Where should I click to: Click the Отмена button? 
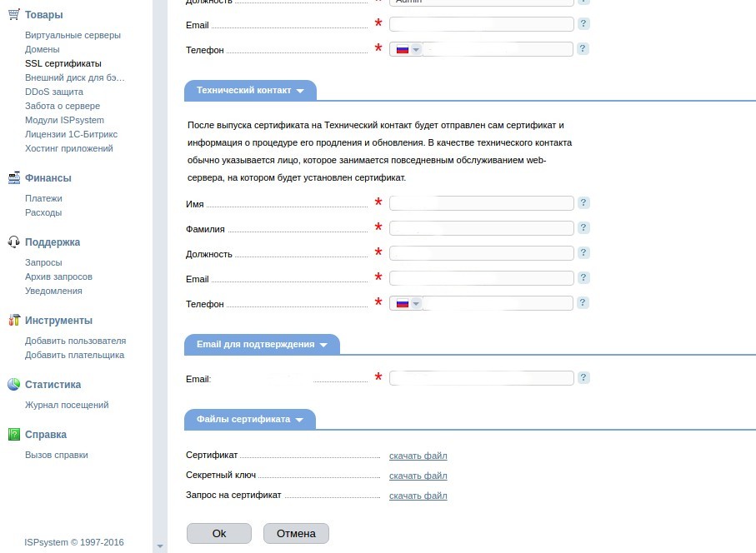coord(296,533)
